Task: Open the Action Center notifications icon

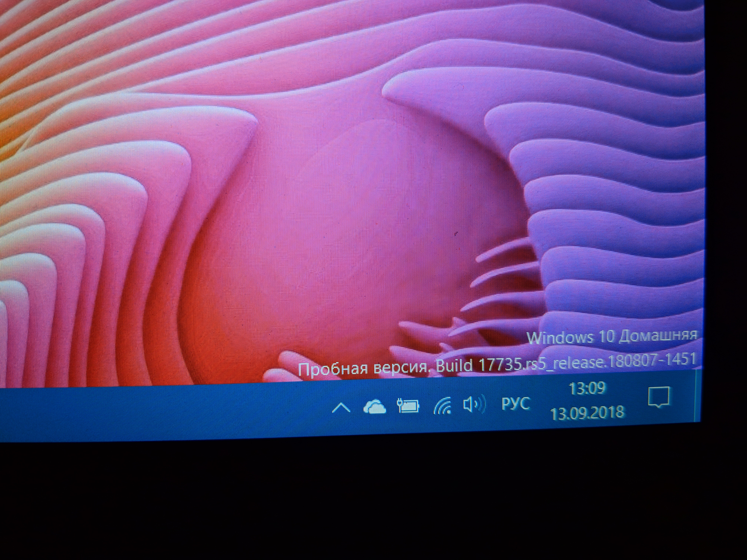Action: coord(658,397)
